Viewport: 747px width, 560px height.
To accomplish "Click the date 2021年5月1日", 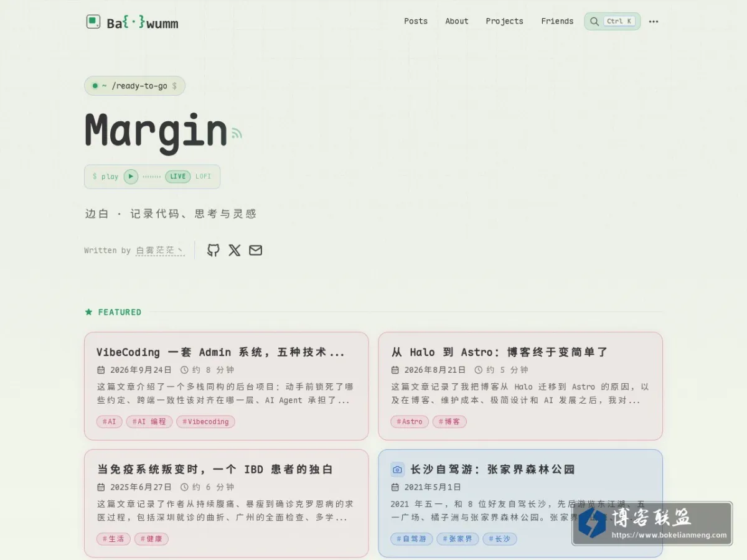I will click(x=433, y=487).
